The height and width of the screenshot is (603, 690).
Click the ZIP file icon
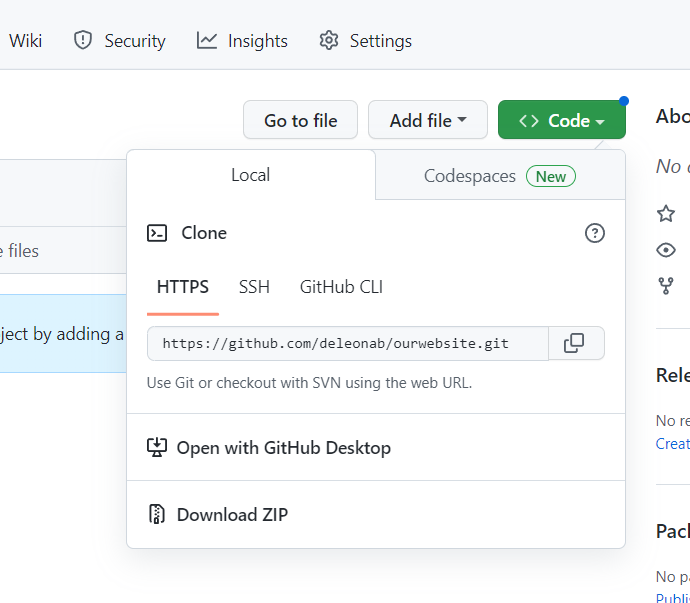pyautogui.click(x=157, y=514)
